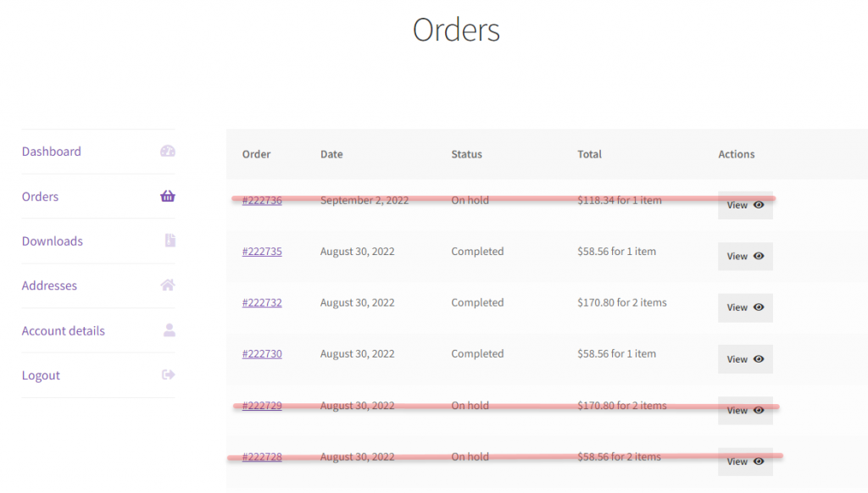This screenshot has height=493, width=868.
Task: Click the Logout arrow icon
Action: 169,374
